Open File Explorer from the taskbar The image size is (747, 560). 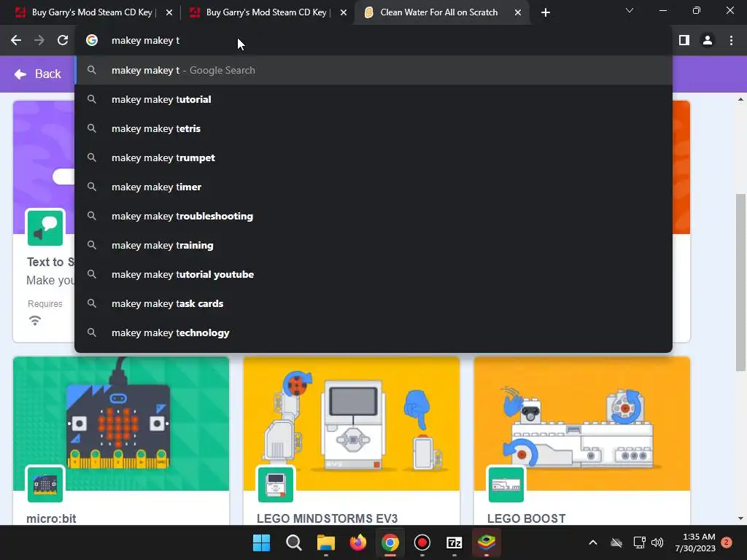(x=326, y=542)
